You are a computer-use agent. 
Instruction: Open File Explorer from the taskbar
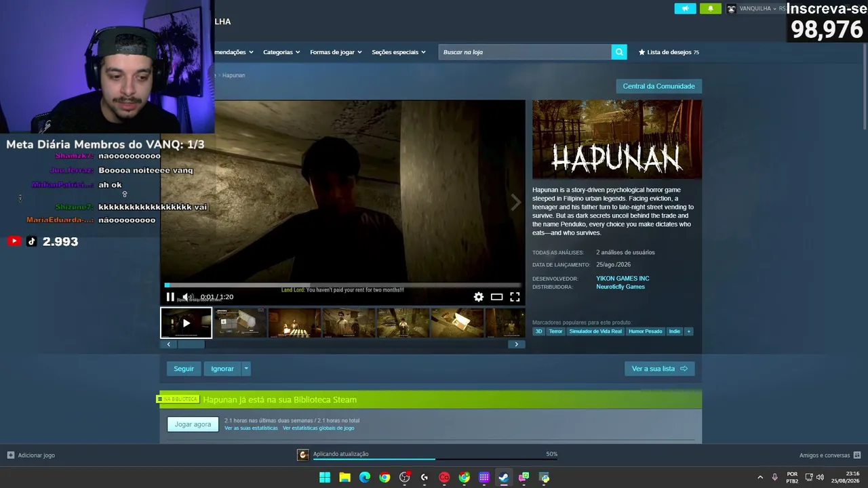pyautogui.click(x=344, y=477)
